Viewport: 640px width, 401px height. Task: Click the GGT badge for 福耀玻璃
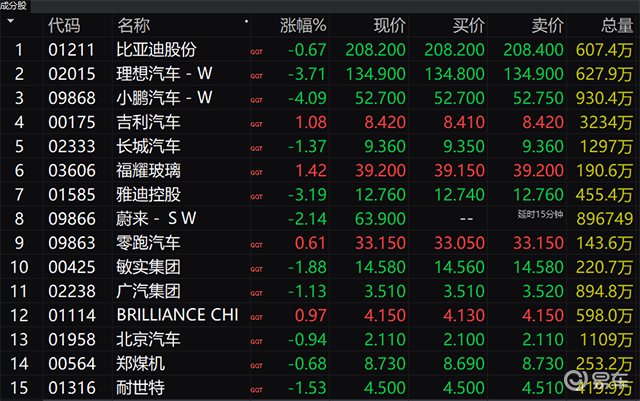click(256, 172)
